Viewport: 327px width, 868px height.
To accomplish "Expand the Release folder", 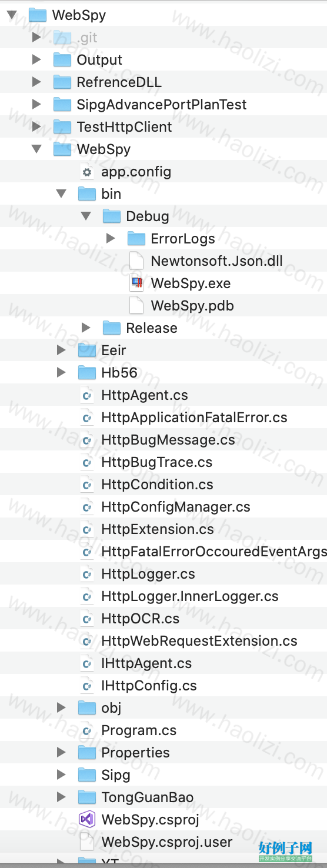I will click(x=86, y=328).
